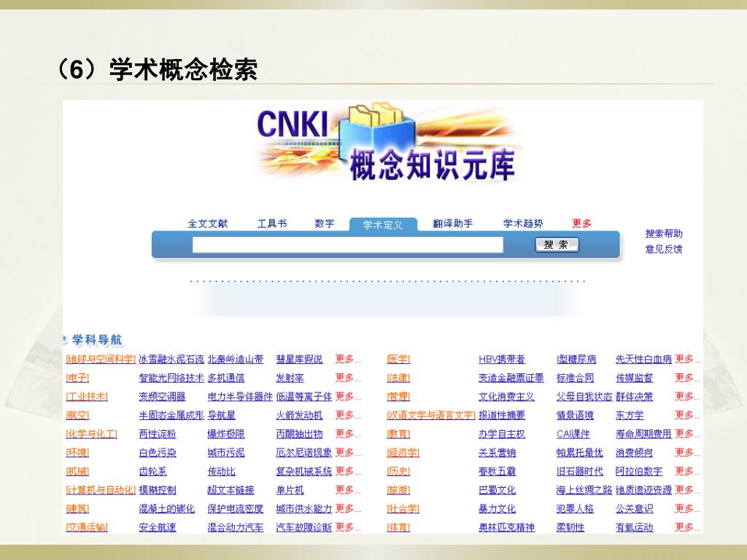Open the 交通运输 category
This screenshot has width=747, height=560.
(87, 528)
